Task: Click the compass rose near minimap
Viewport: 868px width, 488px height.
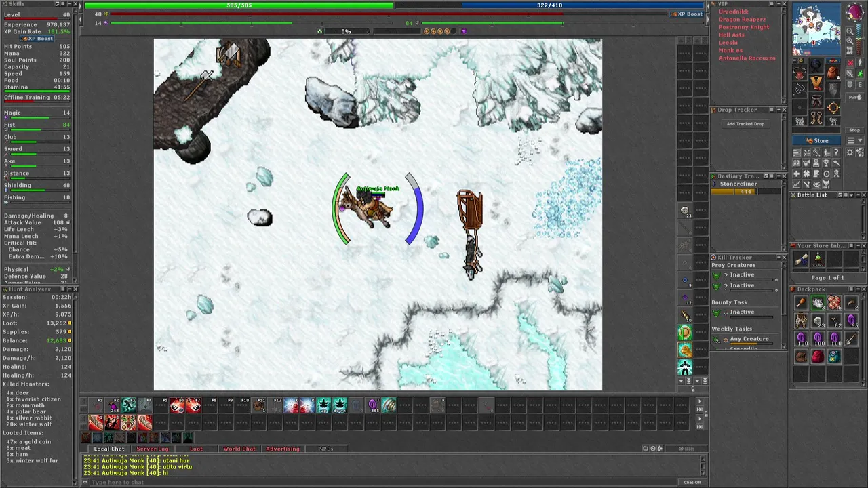Action: pos(855,12)
